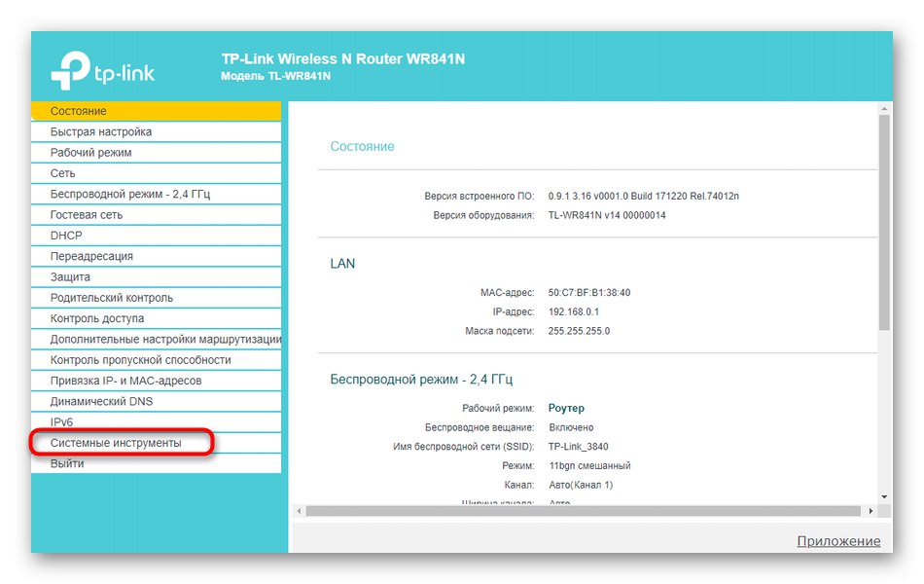This screenshot has height=584, width=924.
Task: Select Рабочий режим menu item
Action: tap(157, 152)
